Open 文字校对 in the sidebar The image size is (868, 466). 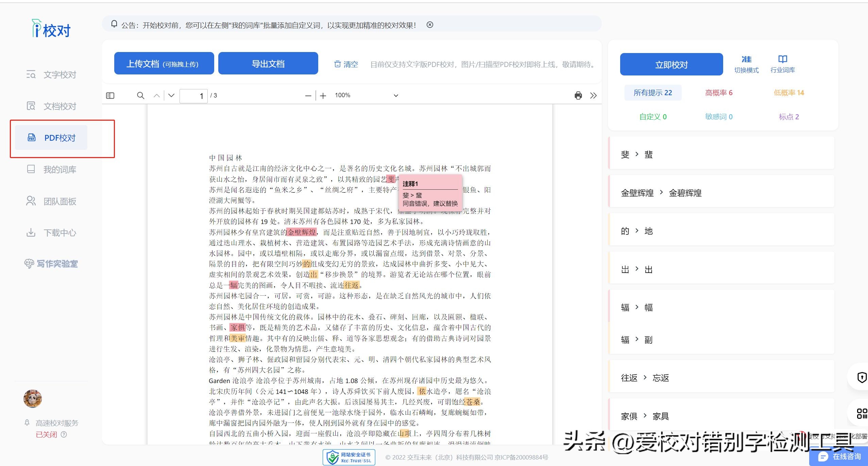tap(51, 75)
